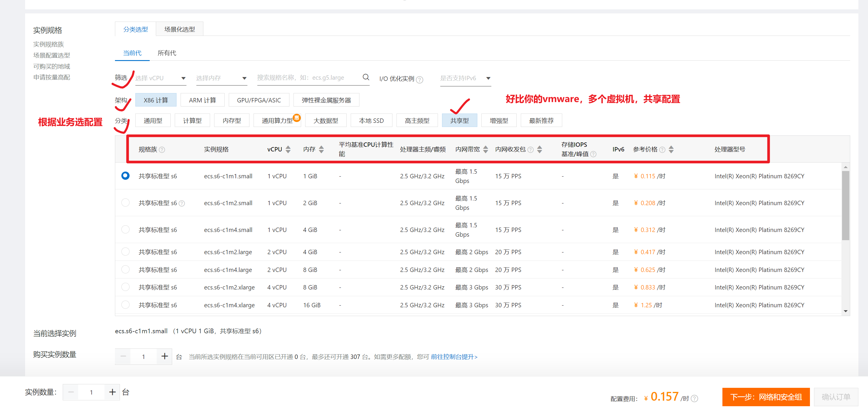Switch to the 所有代 tab
This screenshot has width=868, height=410.
point(167,53)
